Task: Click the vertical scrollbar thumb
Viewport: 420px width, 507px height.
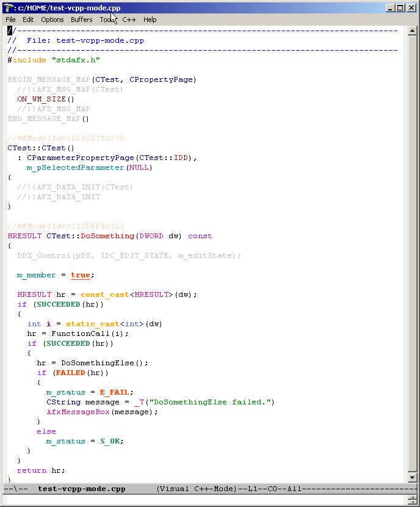Action: click(x=412, y=244)
